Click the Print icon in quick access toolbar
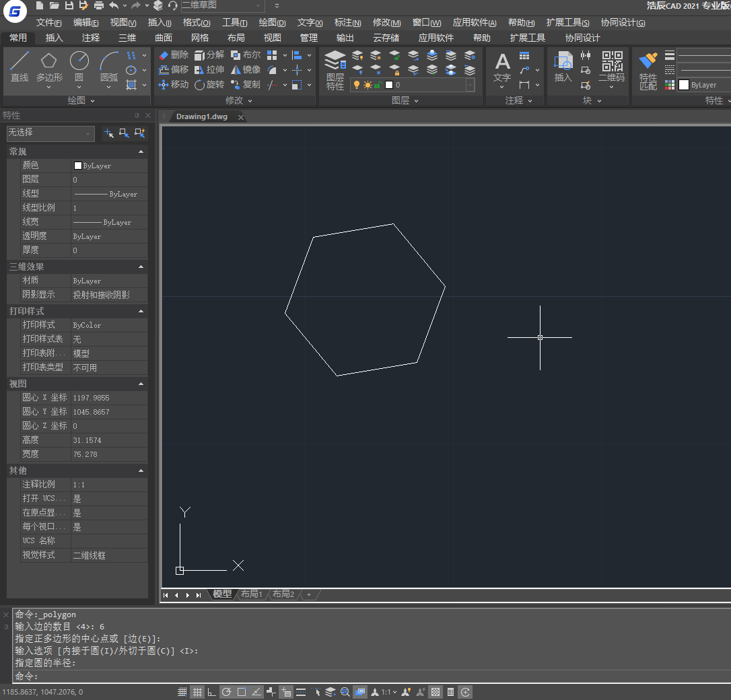 point(99,5)
